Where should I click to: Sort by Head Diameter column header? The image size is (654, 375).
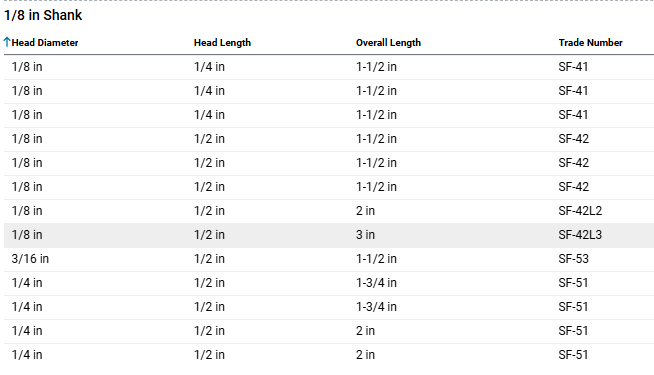pyautogui.click(x=45, y=43)
